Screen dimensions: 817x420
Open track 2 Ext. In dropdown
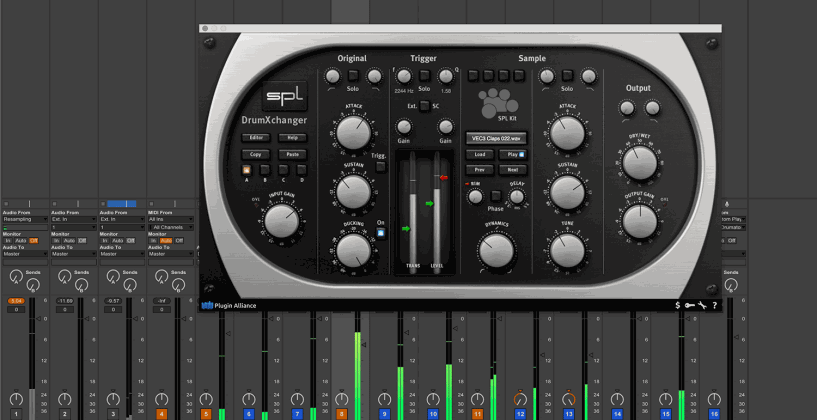pos(73,219)
